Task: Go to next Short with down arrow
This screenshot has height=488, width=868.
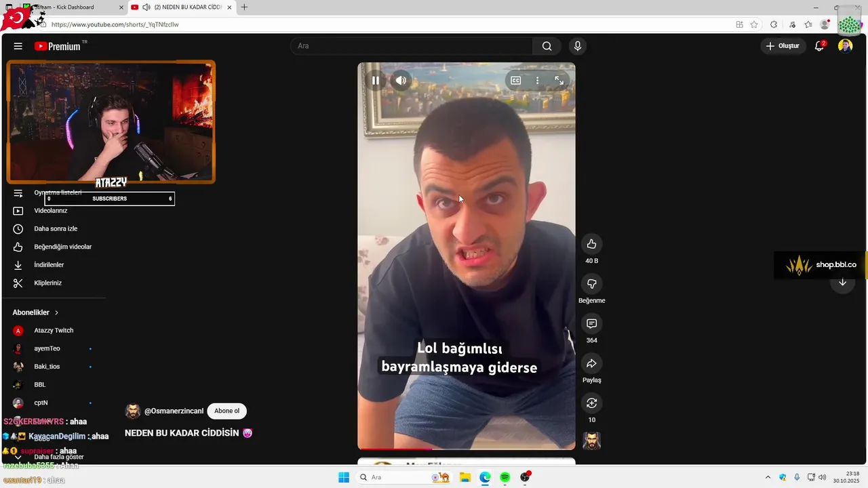Action: coord(842,283)
